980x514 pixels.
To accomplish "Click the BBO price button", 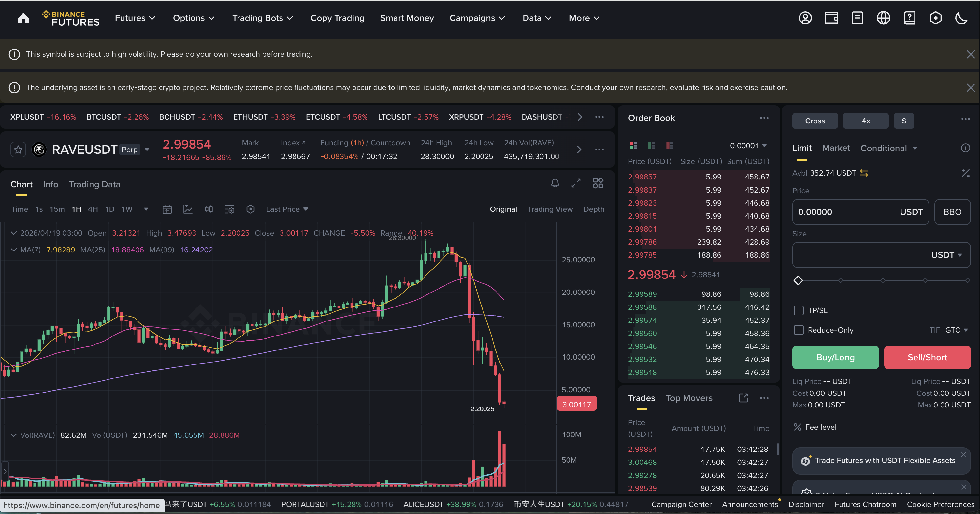I will tap(952, 212).
